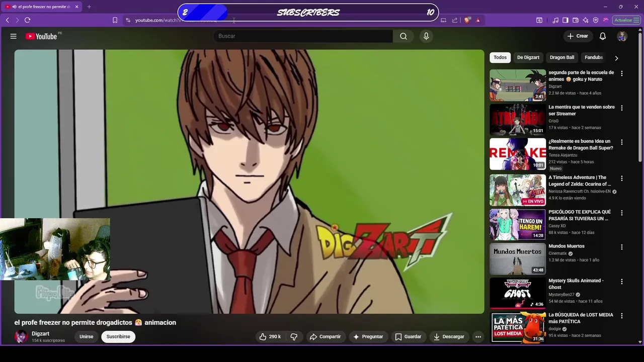Open the '¡TENGO UN HAREM!' thumbnail
Image resolution: width=644 pixels, height=362 pixels.
click(518, 225)
